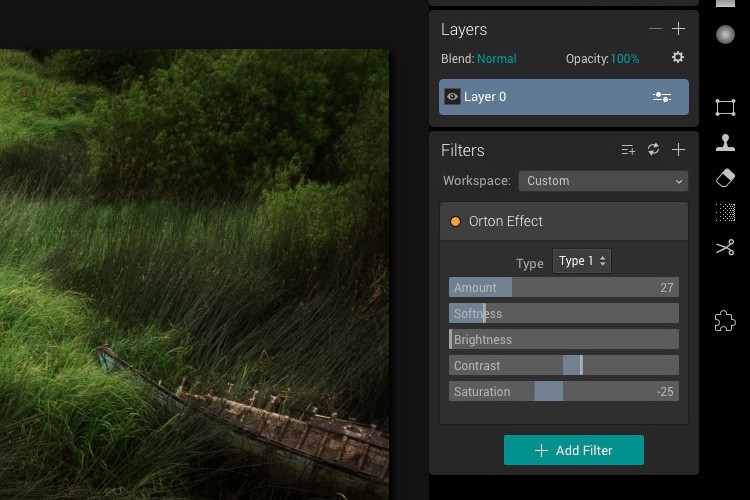Screen dimensions: 750x500
Task: Reset filters with the refresh icon
Action: [653, 149]
